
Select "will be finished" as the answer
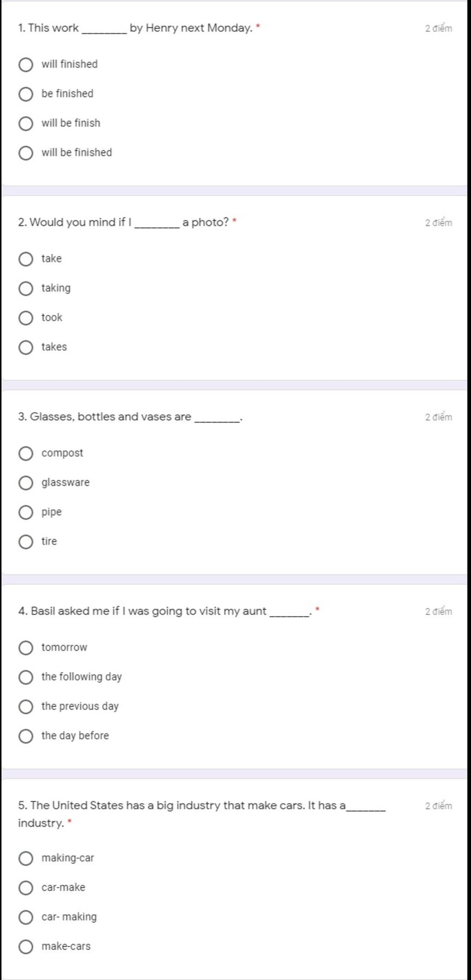26,153
